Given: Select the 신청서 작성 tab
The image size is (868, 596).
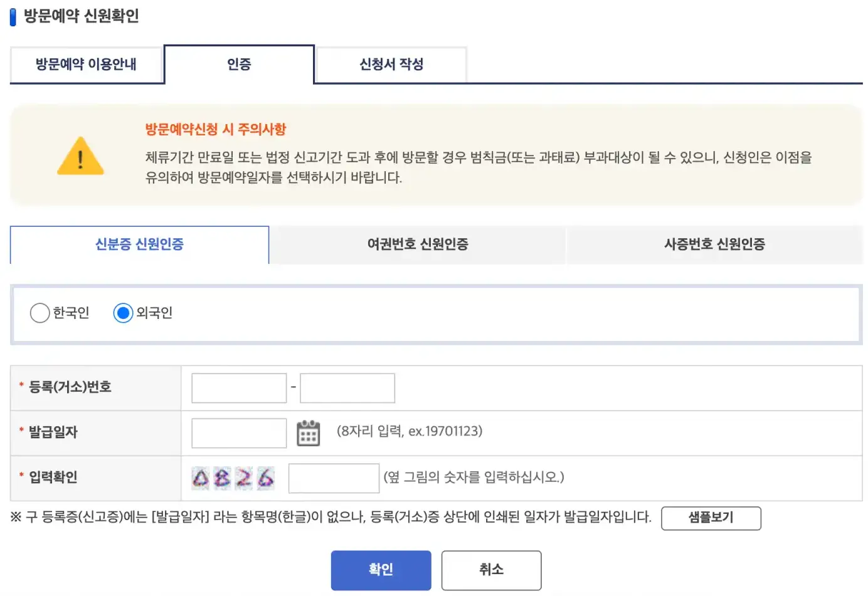Looking at the screenshot, I should coord(390,64).
